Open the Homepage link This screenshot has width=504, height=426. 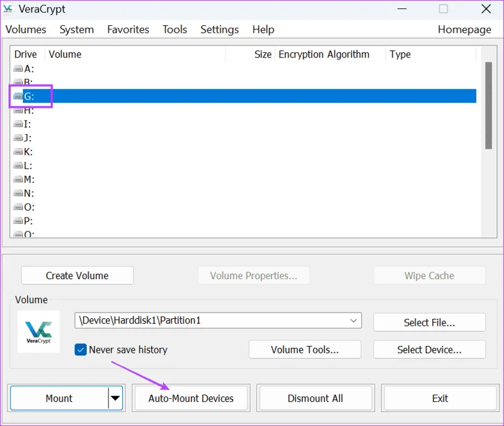(464, 30)
